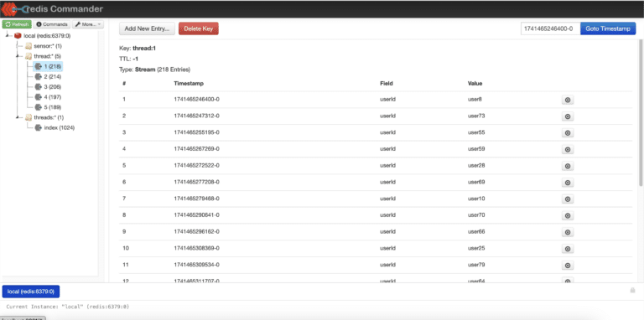644x320 pixels.
Task: Click timestamp 1741465255195-0 cell
Action: [x=196, y=132]
